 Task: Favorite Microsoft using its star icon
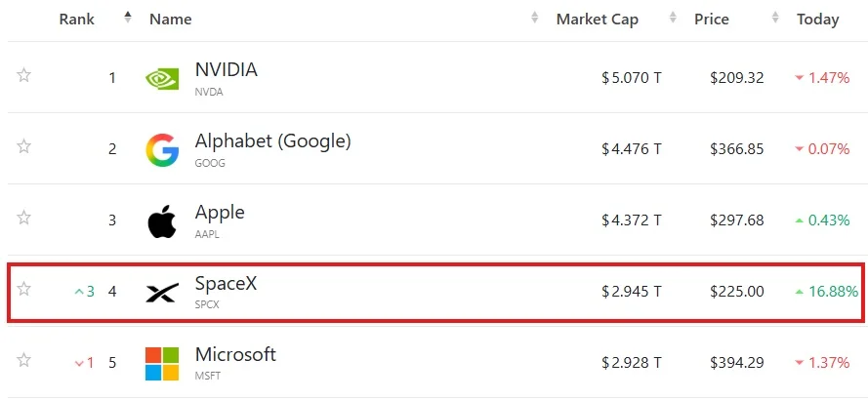(x=23, y=360)
